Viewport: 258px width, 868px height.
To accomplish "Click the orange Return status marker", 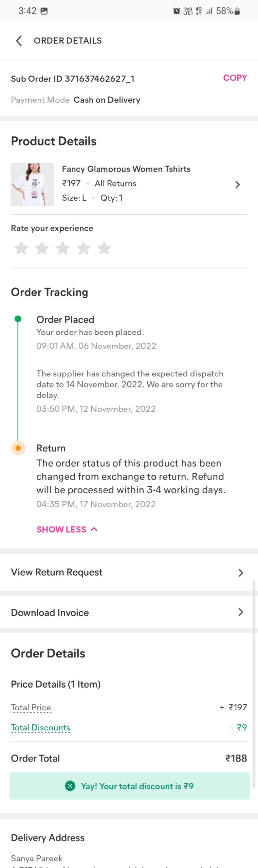I will tap(18, 448).
